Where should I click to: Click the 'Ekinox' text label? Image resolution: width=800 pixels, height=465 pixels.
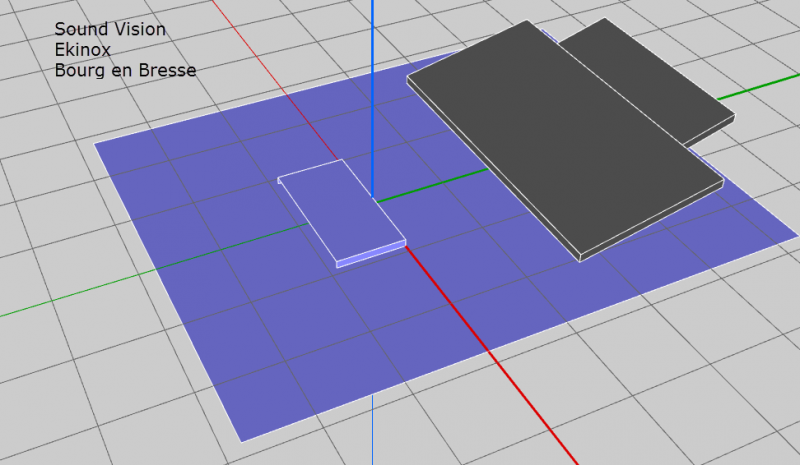(83, 50)
